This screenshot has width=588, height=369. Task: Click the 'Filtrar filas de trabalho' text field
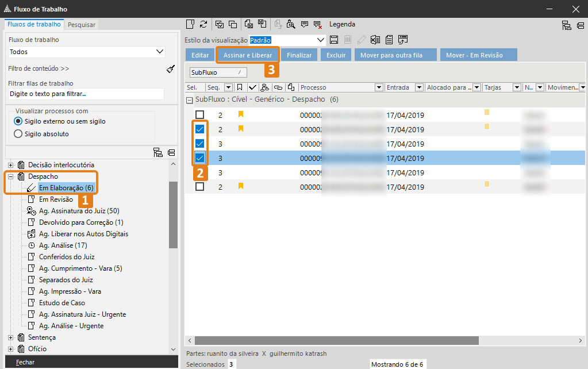click(x=86, y=94)
